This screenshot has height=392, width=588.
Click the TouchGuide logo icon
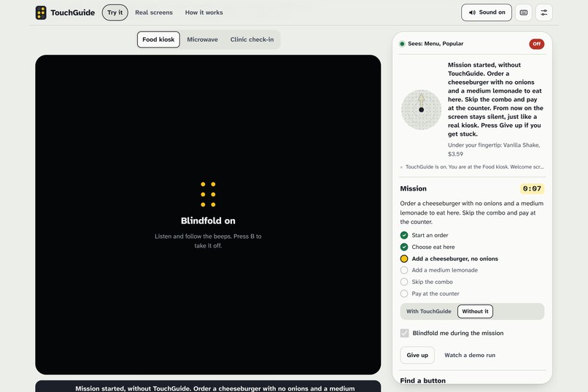(41, 12)
